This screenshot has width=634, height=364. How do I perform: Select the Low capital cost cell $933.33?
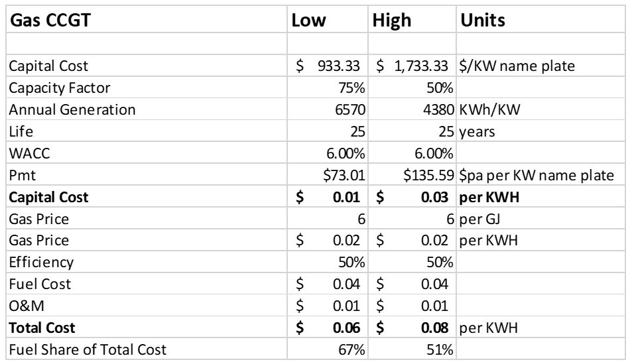[x=328, y=67]
